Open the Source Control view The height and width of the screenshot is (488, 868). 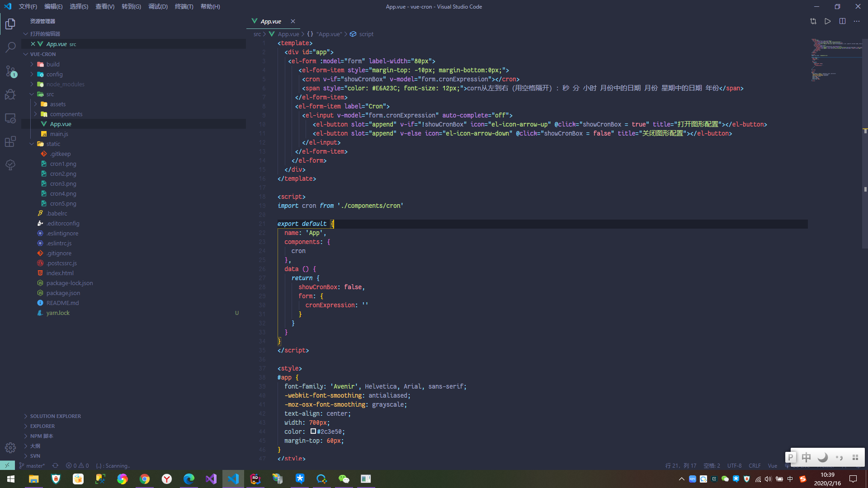[x=10, y=71]
